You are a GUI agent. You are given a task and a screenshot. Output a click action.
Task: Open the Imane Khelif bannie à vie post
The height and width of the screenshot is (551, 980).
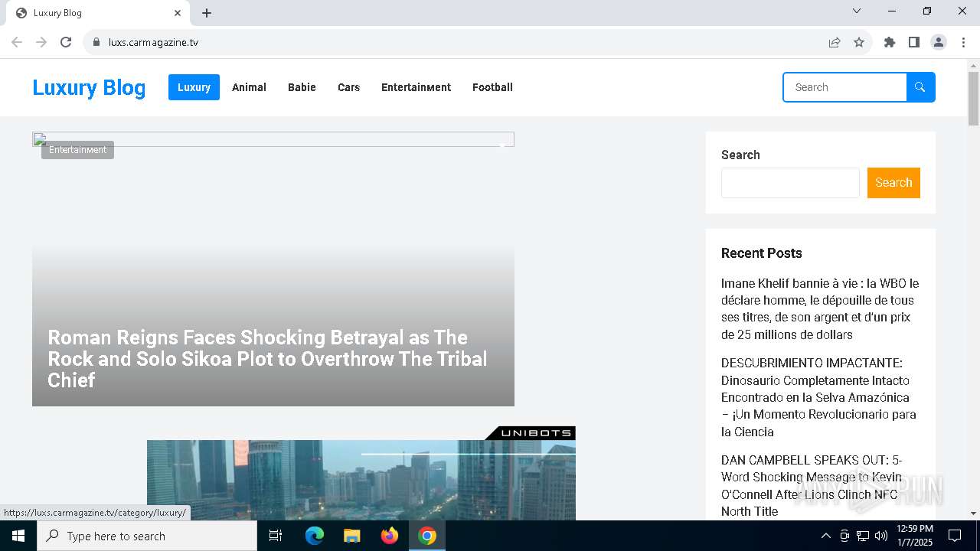tap(820, 309)
